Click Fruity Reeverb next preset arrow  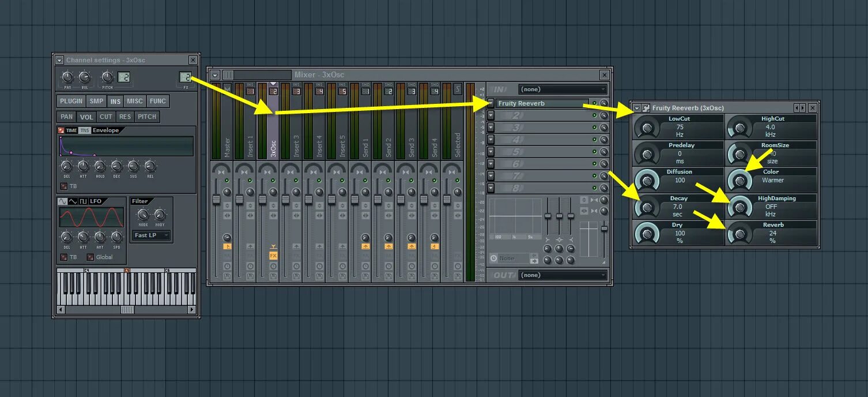point(802,108)
